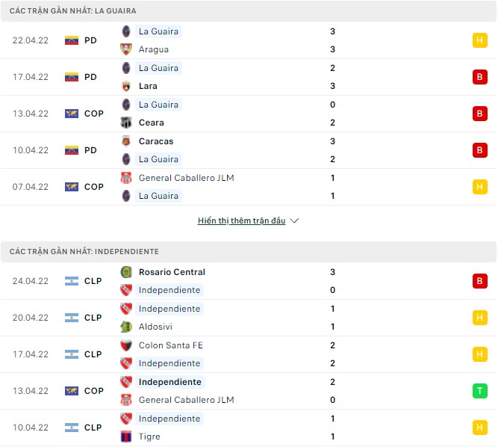504x447 pixels.
Task: Click the chevron arrow beside 'Hiển thị thêm trận đấu'
Action: coord(294,221)
